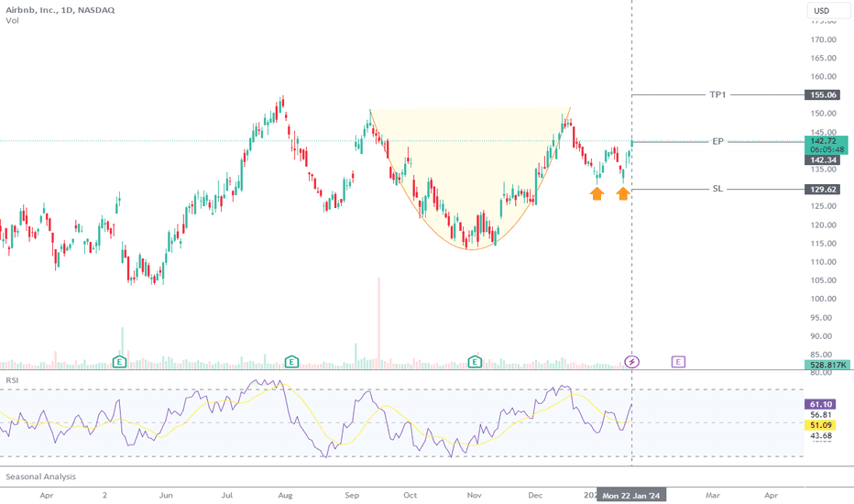Click the 100.00 price axis label

[823, 299]
